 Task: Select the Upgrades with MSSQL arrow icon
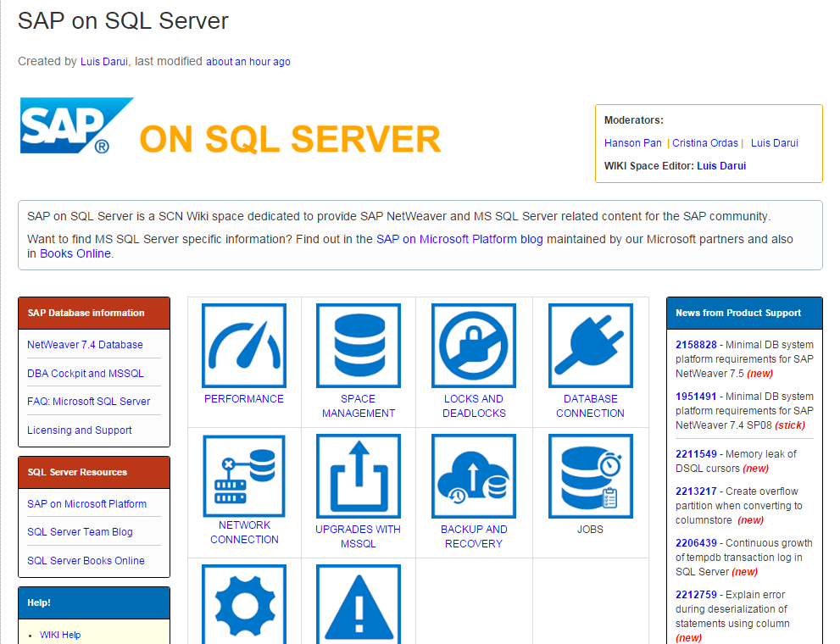(358, 475)
